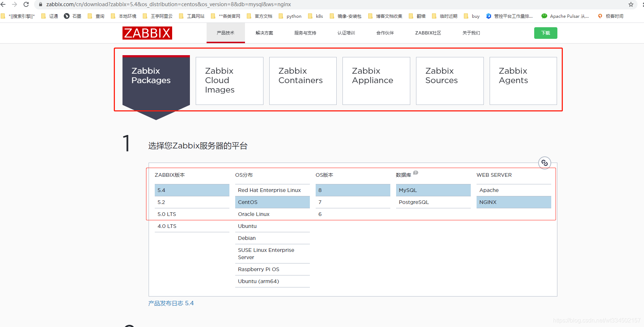Select MySQL database

433,190
